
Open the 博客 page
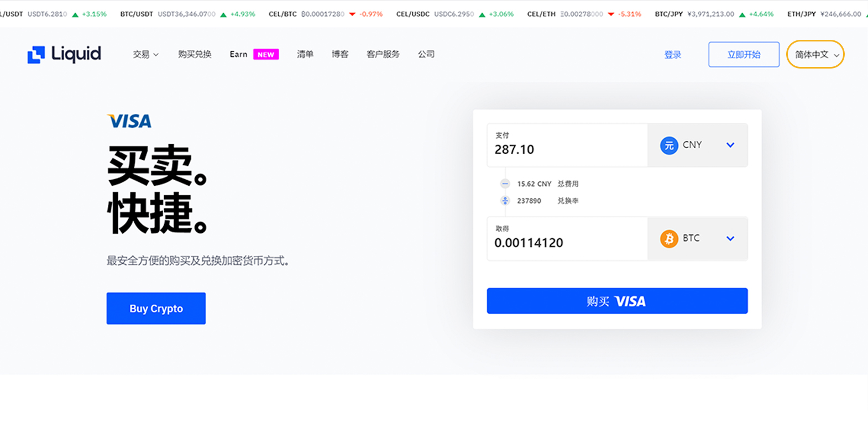pyautogui.click(x=340, y=54)
